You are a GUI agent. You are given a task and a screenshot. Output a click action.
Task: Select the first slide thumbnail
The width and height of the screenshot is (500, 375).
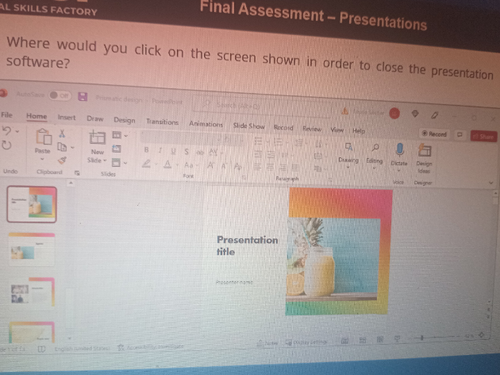point(32,204)
